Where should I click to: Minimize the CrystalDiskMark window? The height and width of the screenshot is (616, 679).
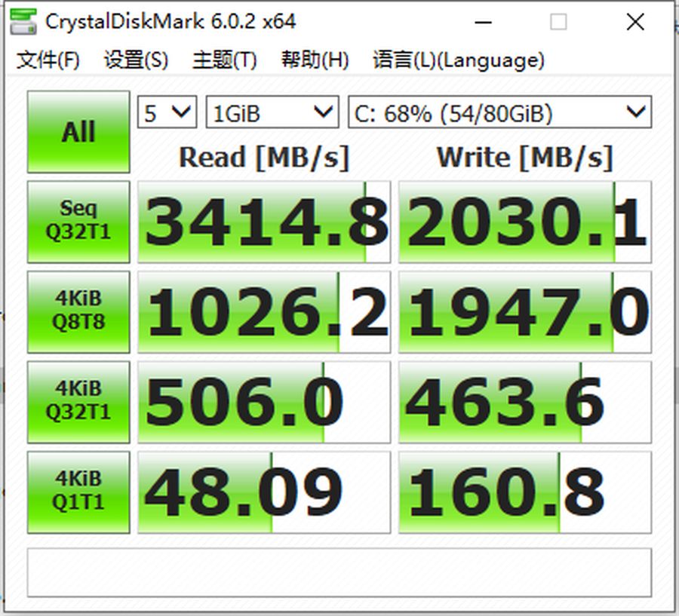483,22
